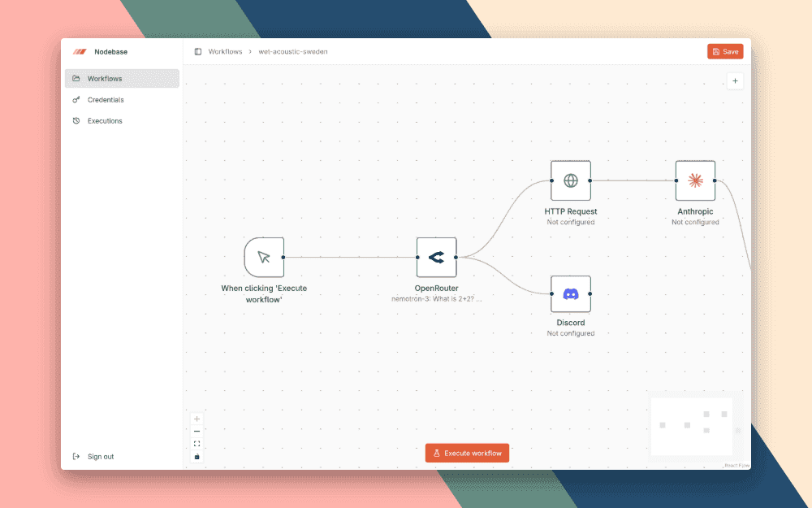Select the OpenRouter node icon
Image resolution: width=812 pixels, height=508 pixels.
coord(437,257)
